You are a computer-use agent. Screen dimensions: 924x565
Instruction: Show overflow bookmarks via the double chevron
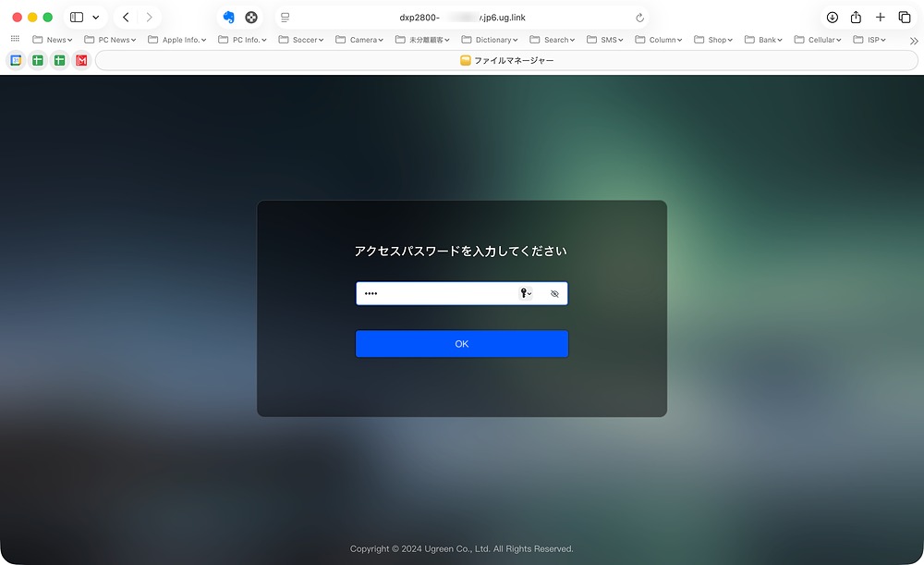(913, 40)
